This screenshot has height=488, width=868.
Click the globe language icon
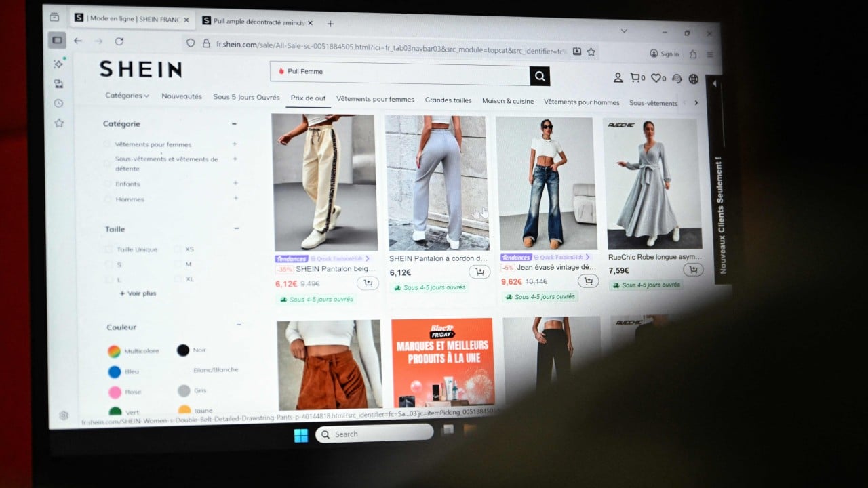pyautogui.click(x=693, y=79)
